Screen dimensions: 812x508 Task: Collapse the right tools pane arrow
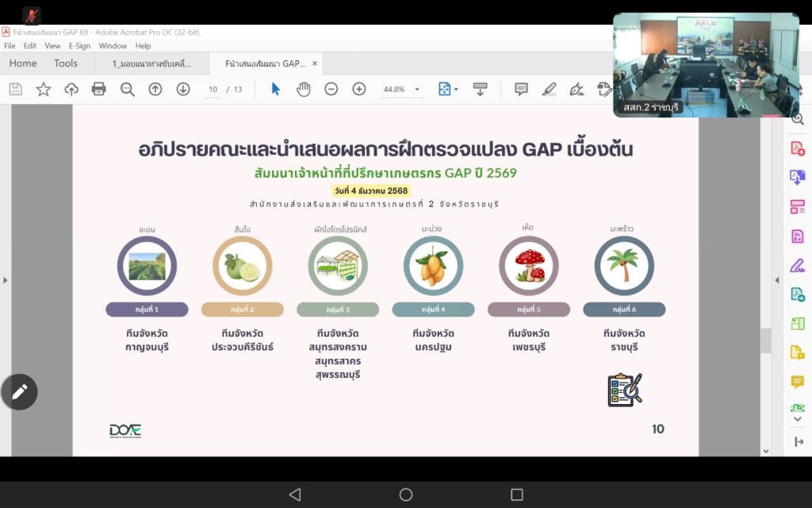pyautogui.click(x=777, y=280)
